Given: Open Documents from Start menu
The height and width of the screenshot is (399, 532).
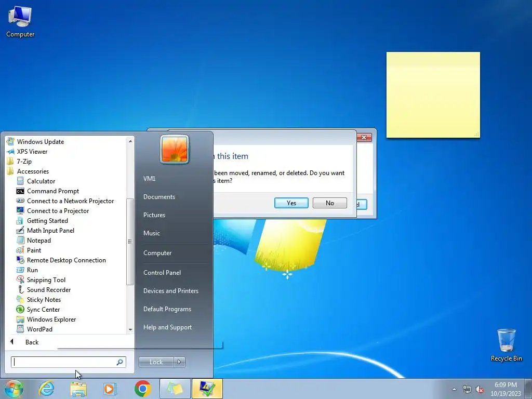Looking at the screenshot, I should (159, 197).
